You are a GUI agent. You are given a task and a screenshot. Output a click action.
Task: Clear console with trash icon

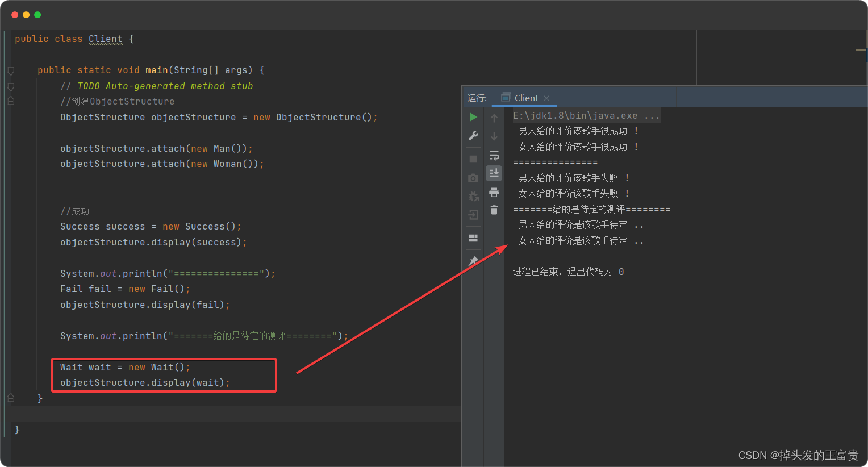494,210
